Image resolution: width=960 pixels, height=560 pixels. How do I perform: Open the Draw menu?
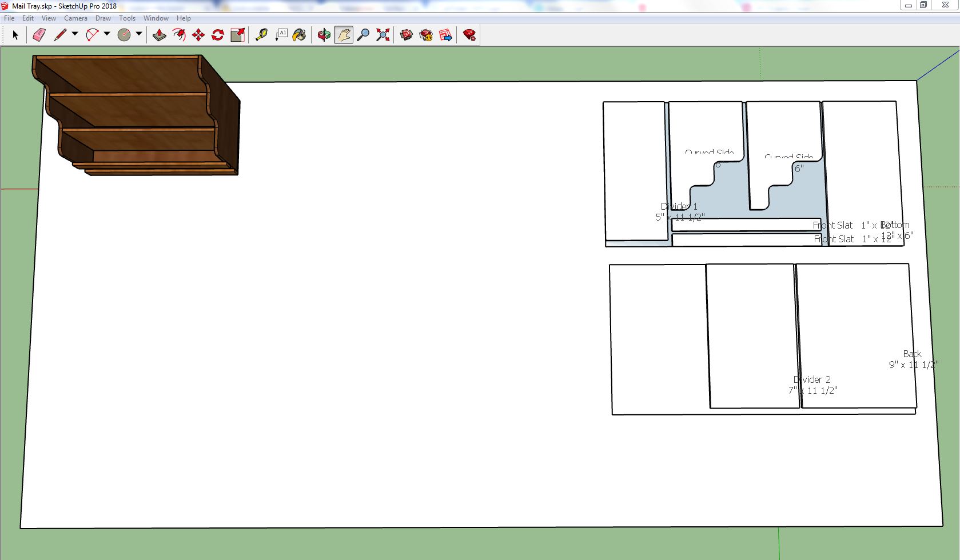point(103,18)
